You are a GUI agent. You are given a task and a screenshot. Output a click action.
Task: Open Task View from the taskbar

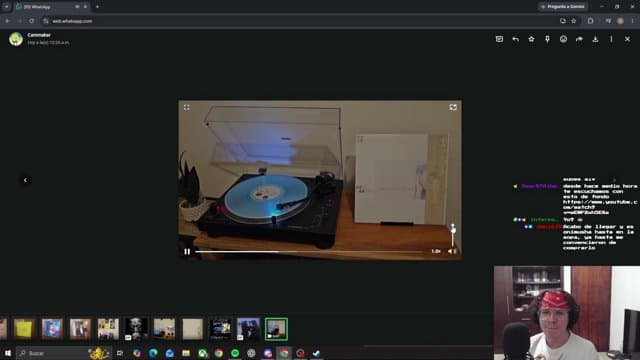pos(120,353)
